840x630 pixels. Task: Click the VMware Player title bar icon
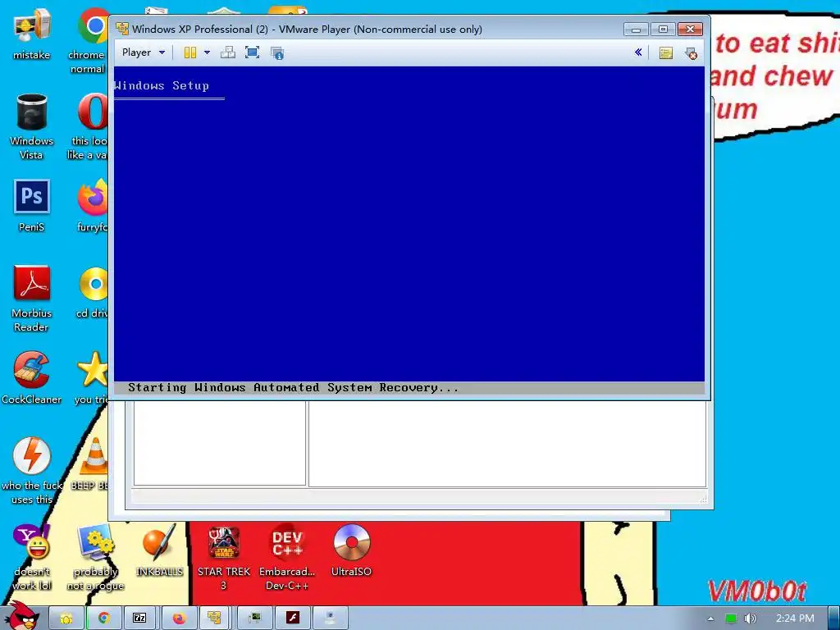122,29
